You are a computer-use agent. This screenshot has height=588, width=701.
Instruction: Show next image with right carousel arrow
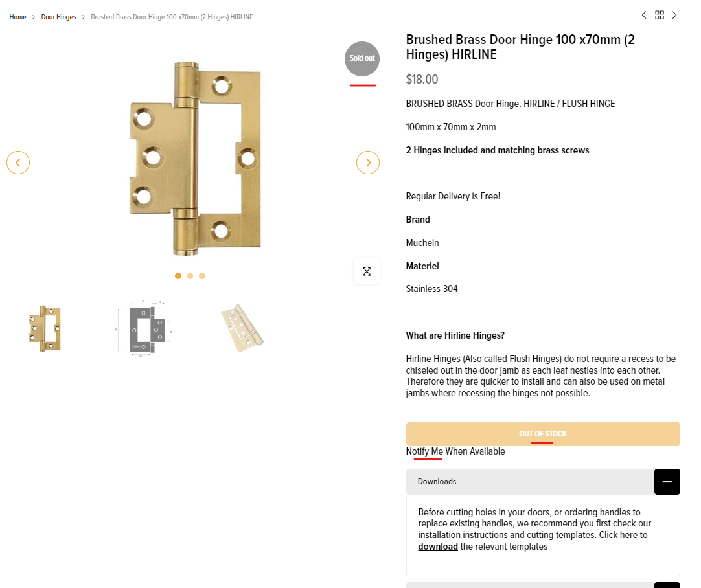368,163
